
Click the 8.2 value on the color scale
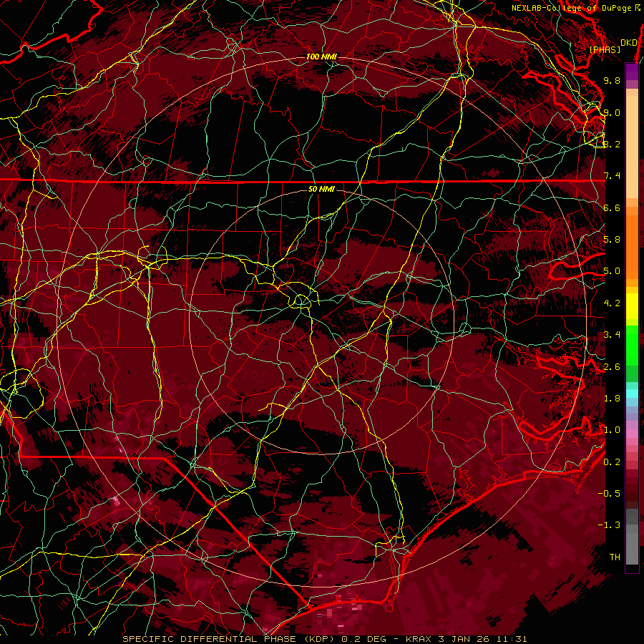[x=612, y=144]
